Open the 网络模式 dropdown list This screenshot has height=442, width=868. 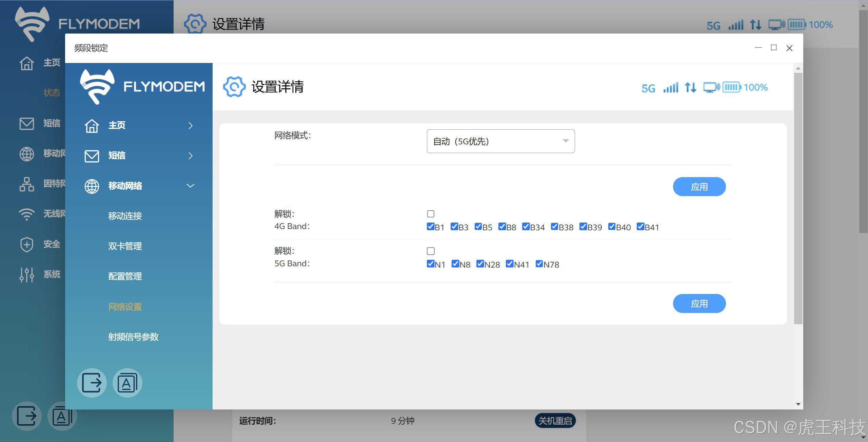[500, 141]
